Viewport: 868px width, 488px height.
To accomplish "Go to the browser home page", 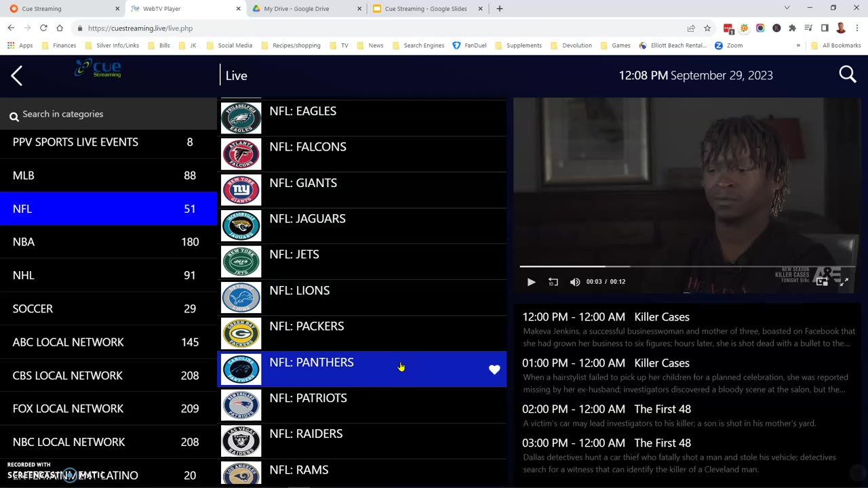I will 60,28.
